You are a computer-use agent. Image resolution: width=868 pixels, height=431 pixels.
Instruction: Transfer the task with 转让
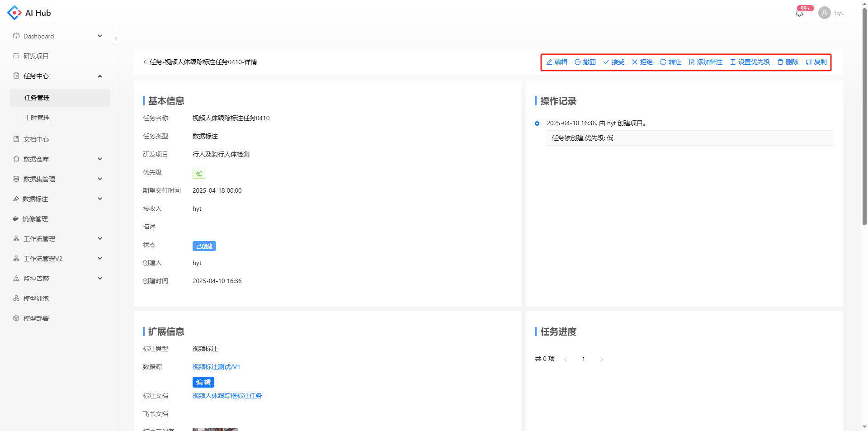[x=670, y=62]
